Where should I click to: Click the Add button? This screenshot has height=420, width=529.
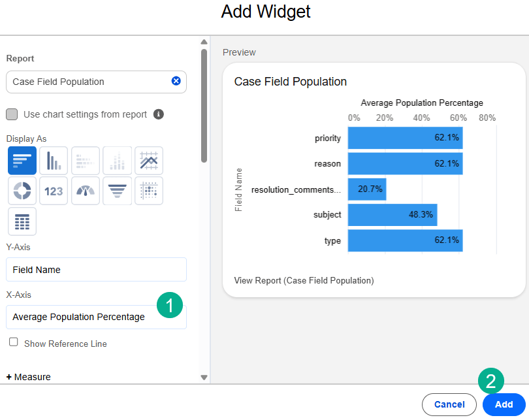pyautogui.click(x=504, y=404)
